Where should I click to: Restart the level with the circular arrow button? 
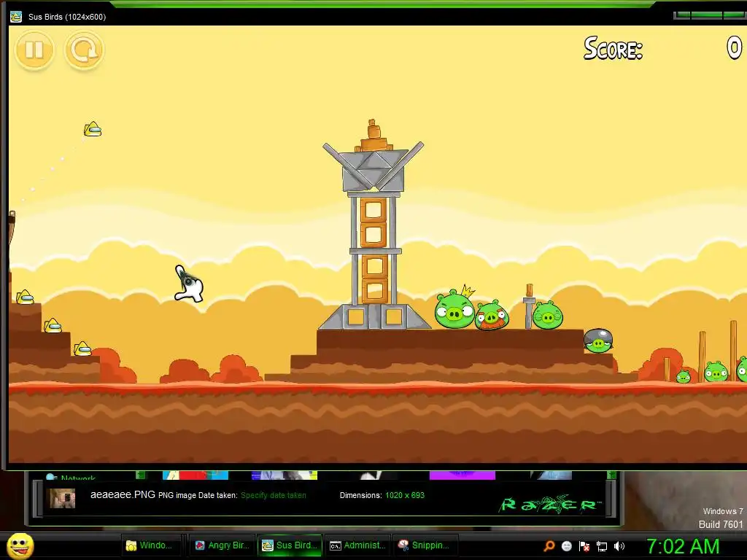pos(84,50)
